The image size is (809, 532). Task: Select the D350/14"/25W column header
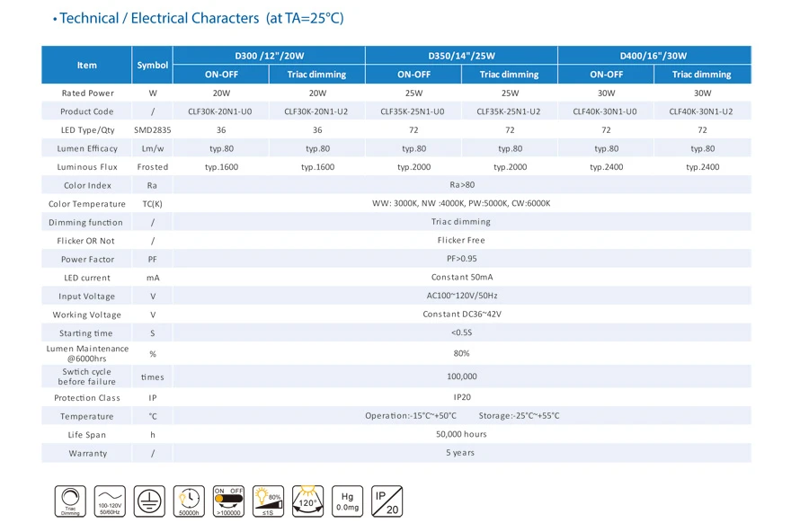(x=462, y=55)
